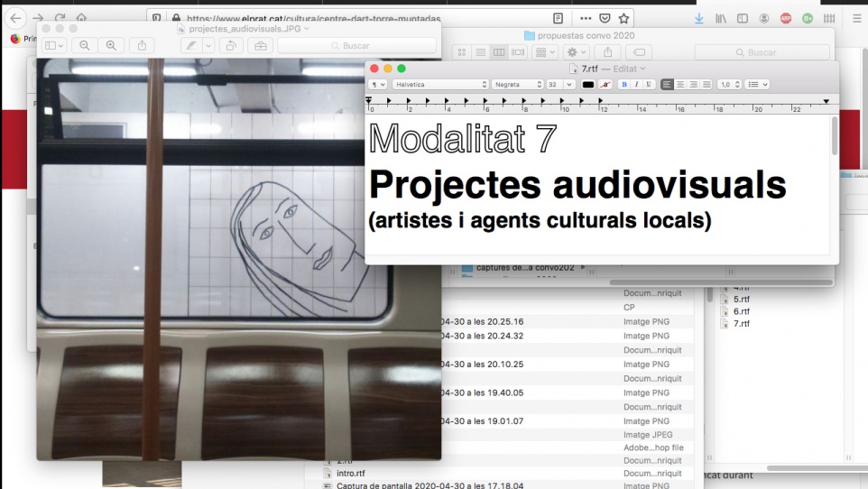Open the Firefox hamburger menu
Screen dimensions: 868x489
857,18
